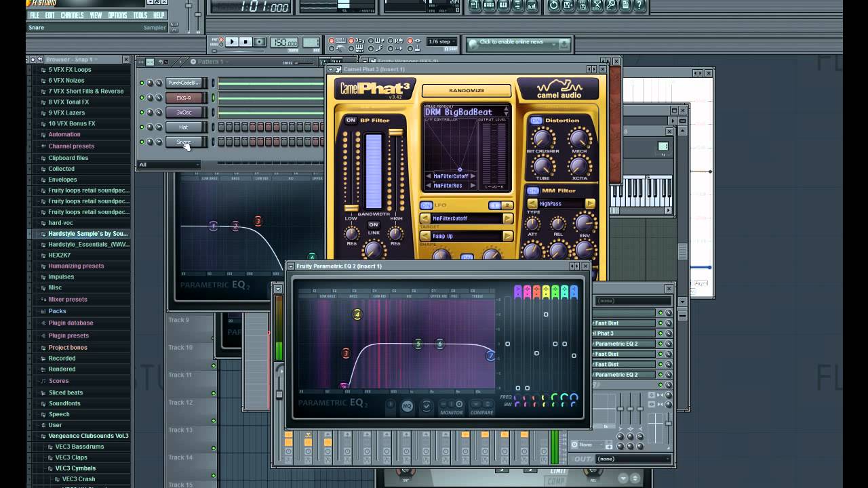Click the blue band 7 token in EQ
868x488 pixels.
point(574,292)
